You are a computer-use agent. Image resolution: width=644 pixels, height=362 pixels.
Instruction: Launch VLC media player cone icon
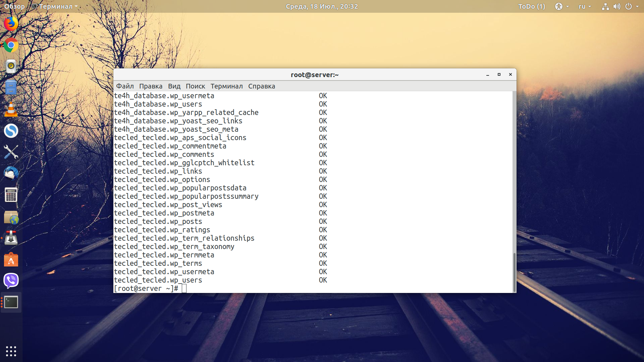(x=11, y=109)
